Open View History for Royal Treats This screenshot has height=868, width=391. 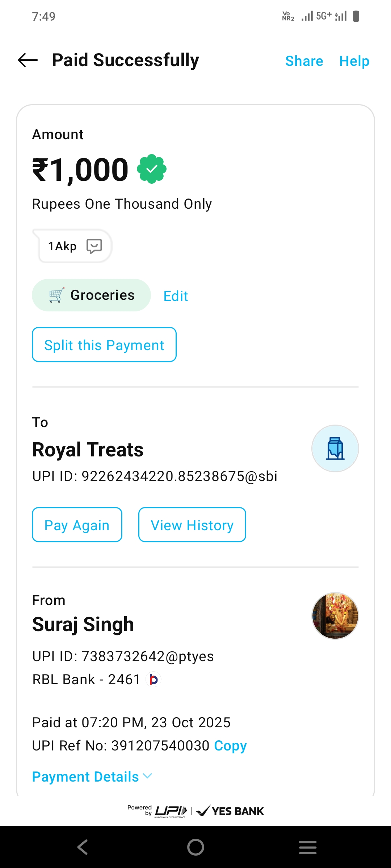click(x=192, y=525)
